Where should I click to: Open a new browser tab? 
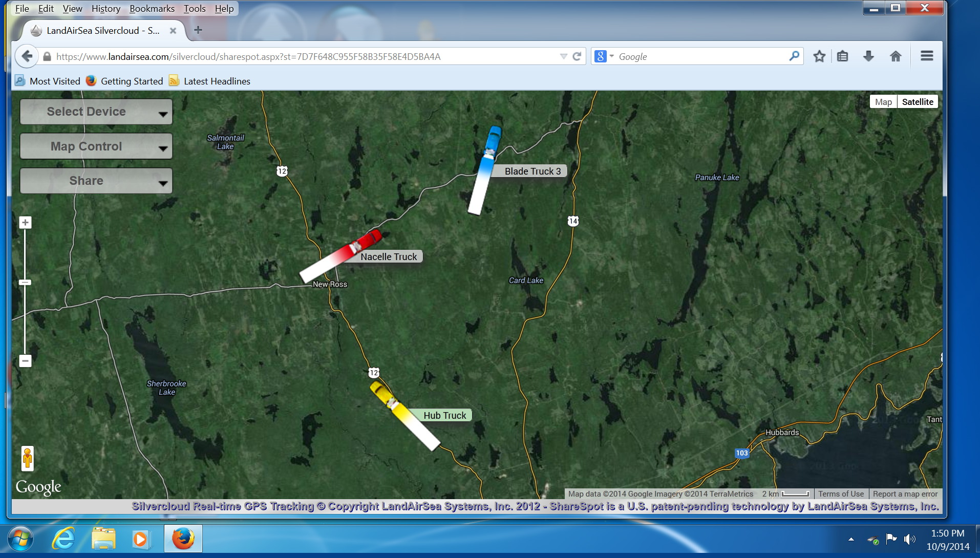[198, 30]
